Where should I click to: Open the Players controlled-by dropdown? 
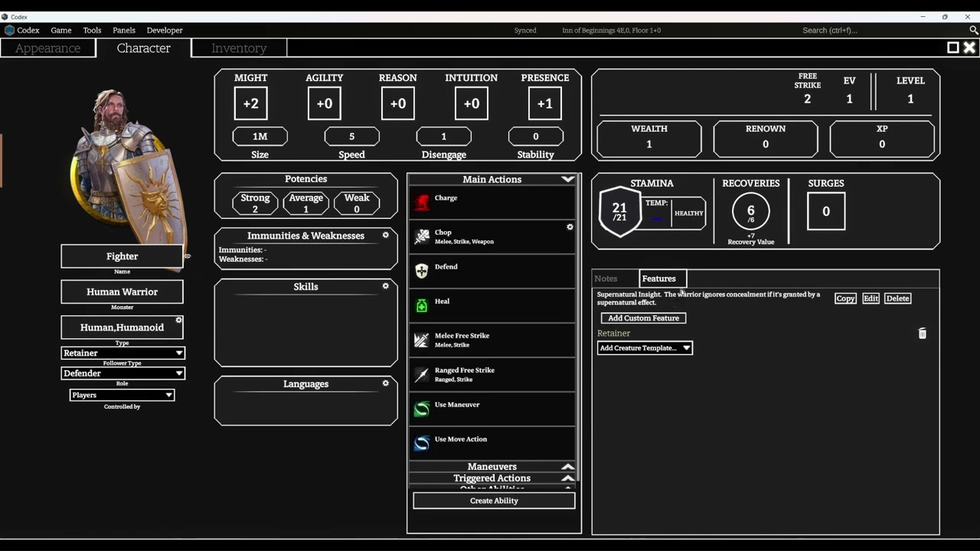[122, 395]
